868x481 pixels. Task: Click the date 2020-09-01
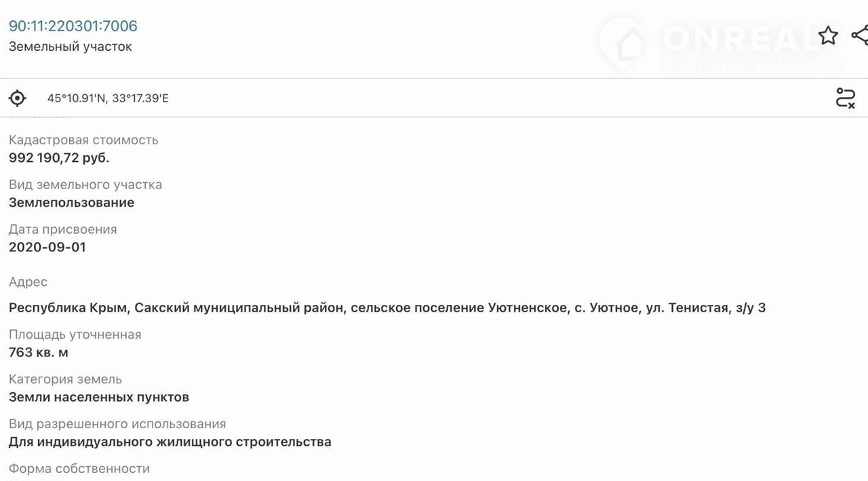point(47,247)
